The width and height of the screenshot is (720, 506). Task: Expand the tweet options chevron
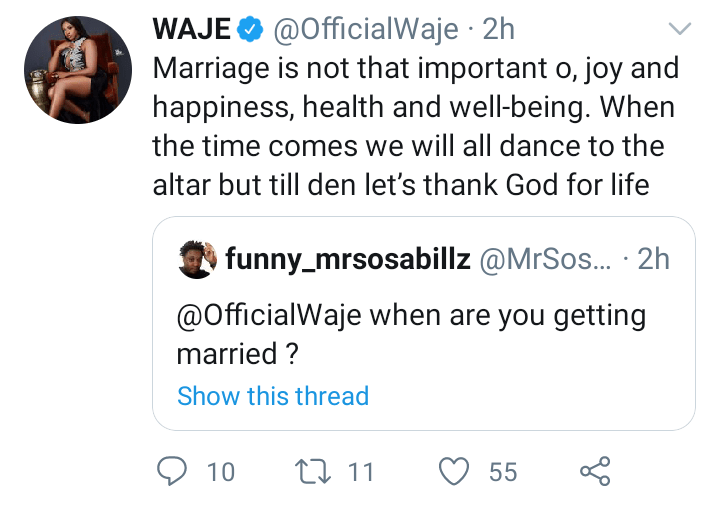[x=680, y=29]
